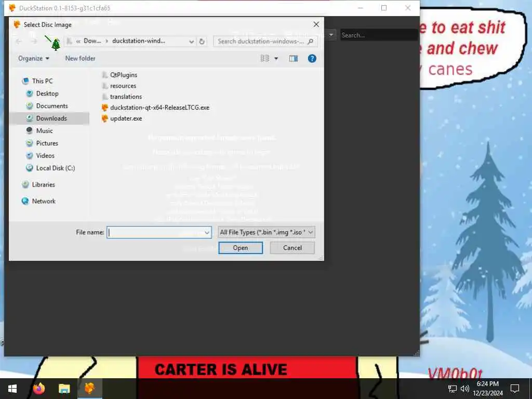
Task: Expand the File name dropdown arrow
Action: point(207,232)
